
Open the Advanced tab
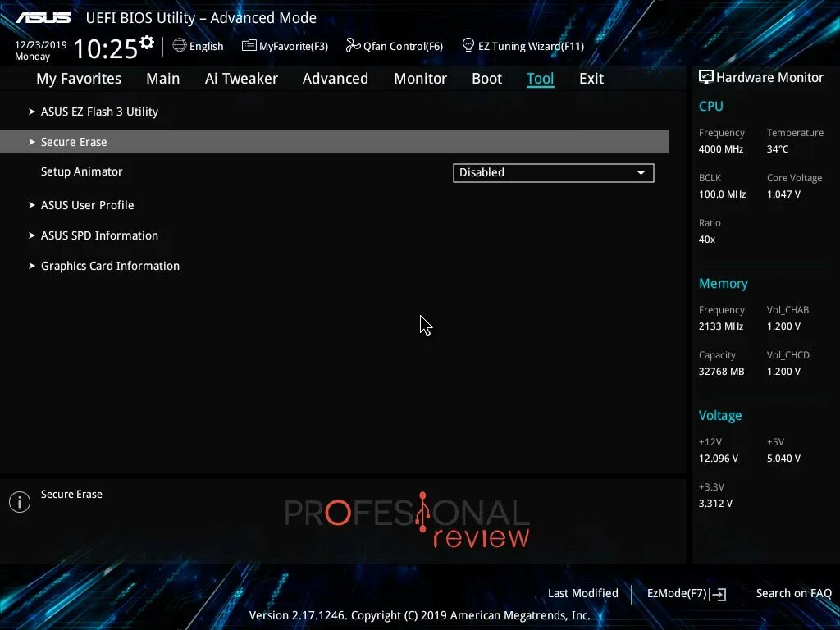point(336,79)
